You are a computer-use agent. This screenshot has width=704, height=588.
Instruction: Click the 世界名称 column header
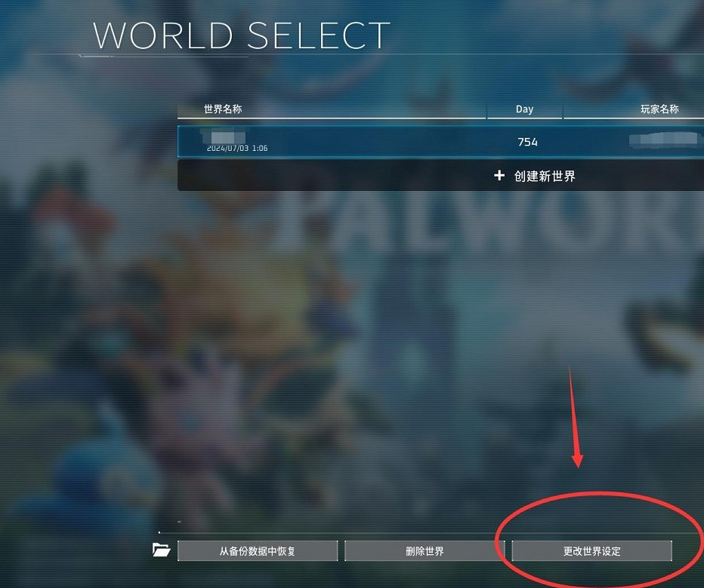pos(223,109)
